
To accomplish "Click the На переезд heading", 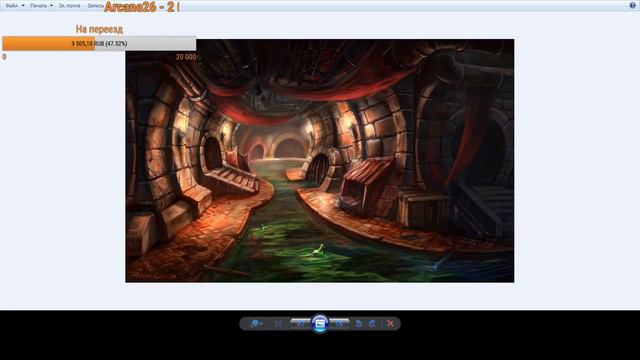I will (99, 29).
